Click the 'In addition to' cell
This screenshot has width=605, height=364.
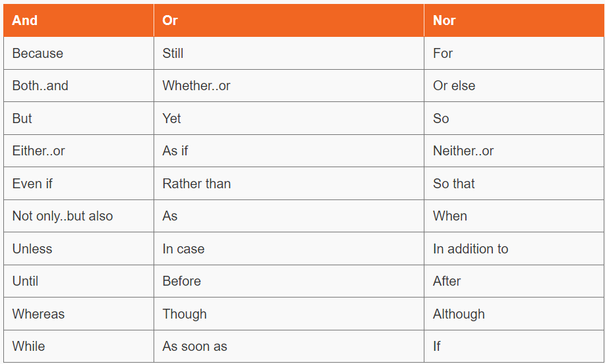(x=514, y=248)
